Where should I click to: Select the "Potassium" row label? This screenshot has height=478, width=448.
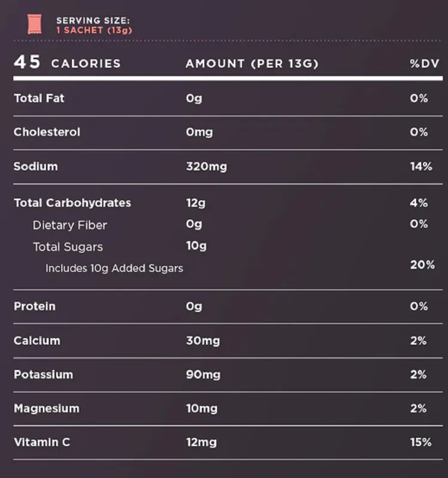click(43, 375)
